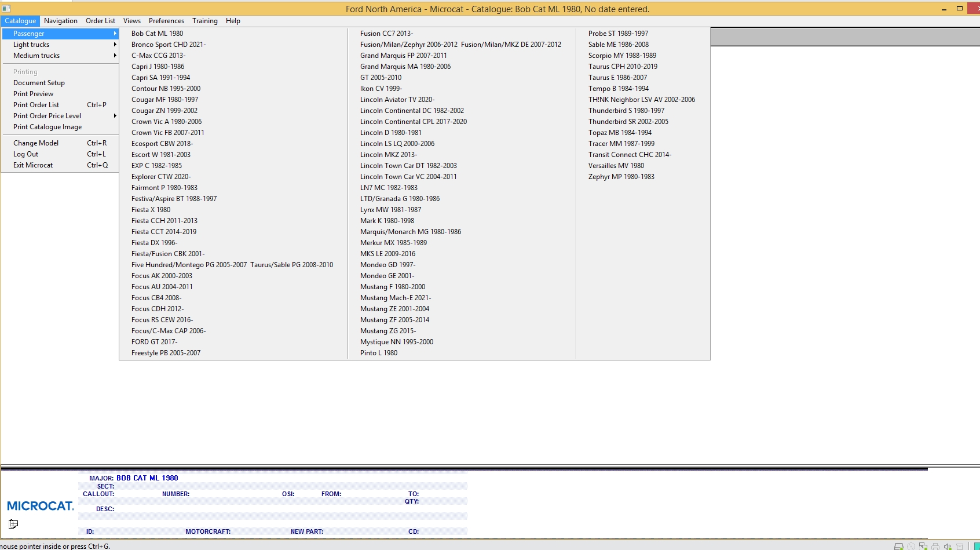980x550 pixels.
Task: Choose Print Catalogue Image
Action: click(60, 127)
